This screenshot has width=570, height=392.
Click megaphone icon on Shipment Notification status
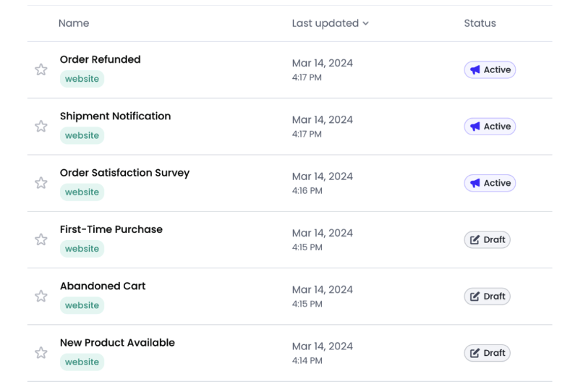475,127
